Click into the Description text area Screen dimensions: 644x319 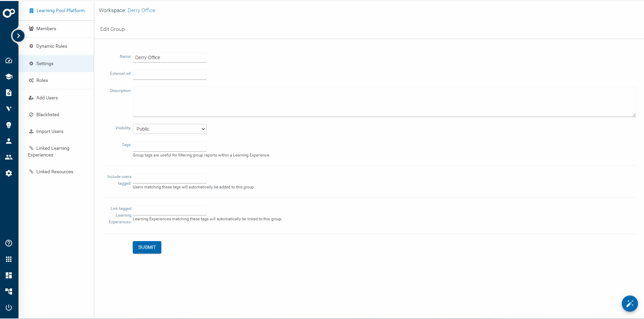click(384, 102)
